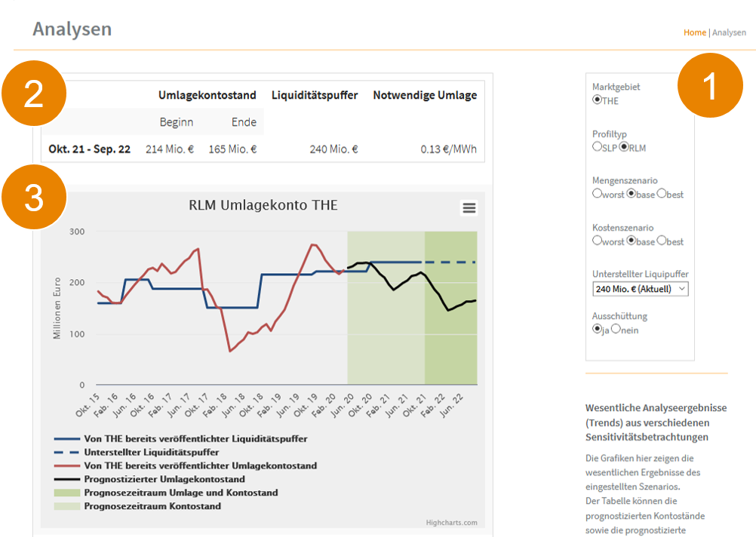Go to Home breadcrumb link
The height and width of the screenshot is (537, 756).
pos(695,32)
